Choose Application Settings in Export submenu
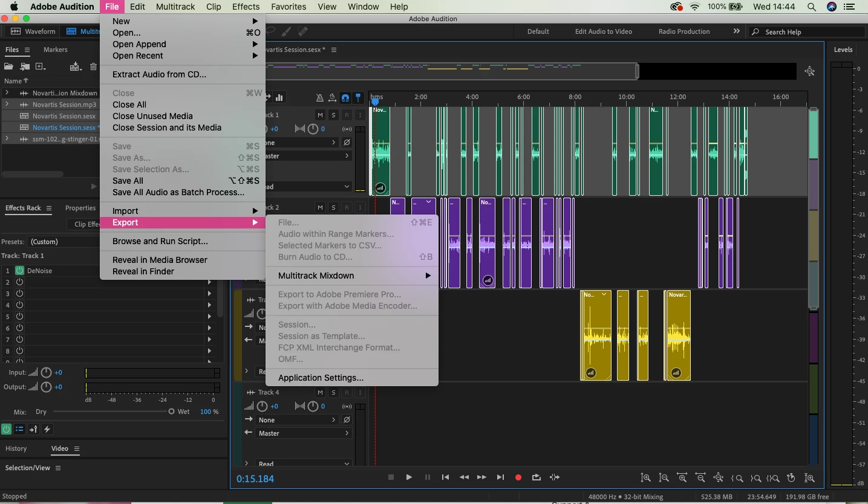Viewport: 868px width, 504px height. (x=352, y=378)
